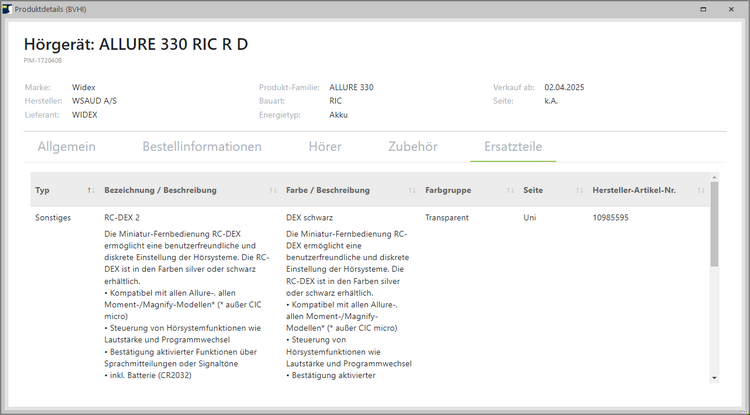
Task: Click the Farbe / Beschreibung header
Action: [328, 190]
